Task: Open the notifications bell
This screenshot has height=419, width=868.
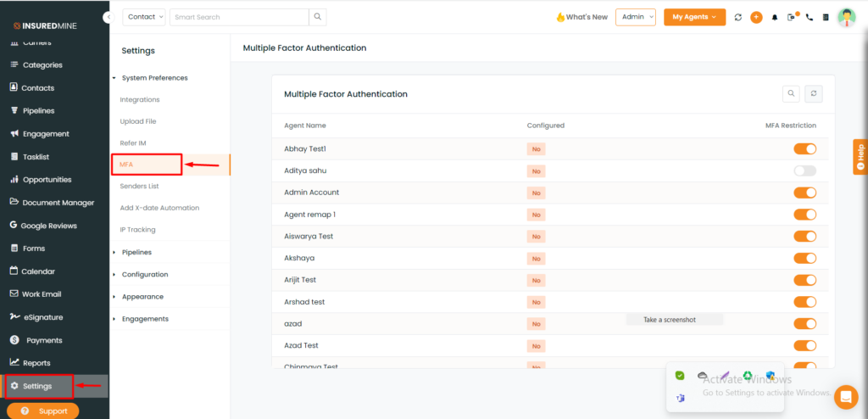Action: point(775,17)
